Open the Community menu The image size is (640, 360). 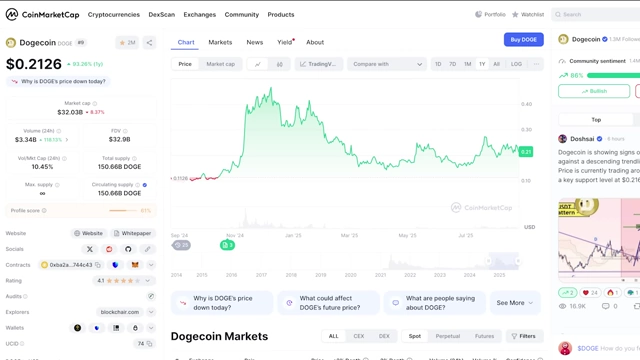242,15
